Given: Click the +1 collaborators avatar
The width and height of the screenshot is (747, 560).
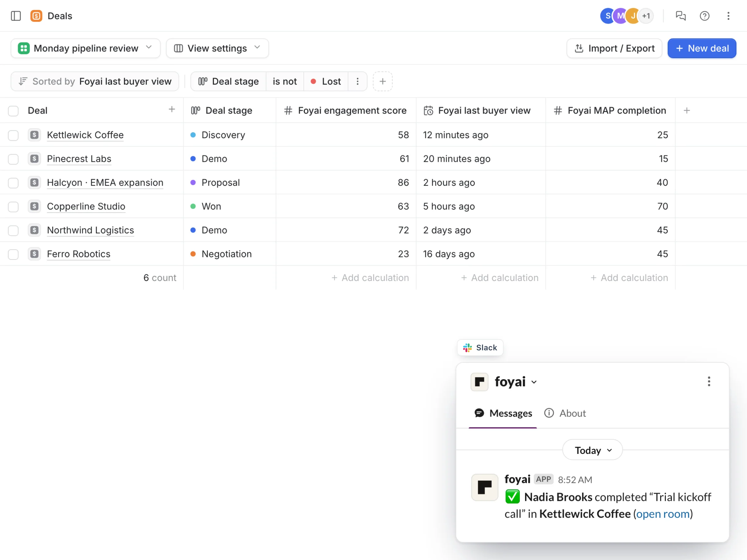Looking at the screenshot, I should 646,16.
